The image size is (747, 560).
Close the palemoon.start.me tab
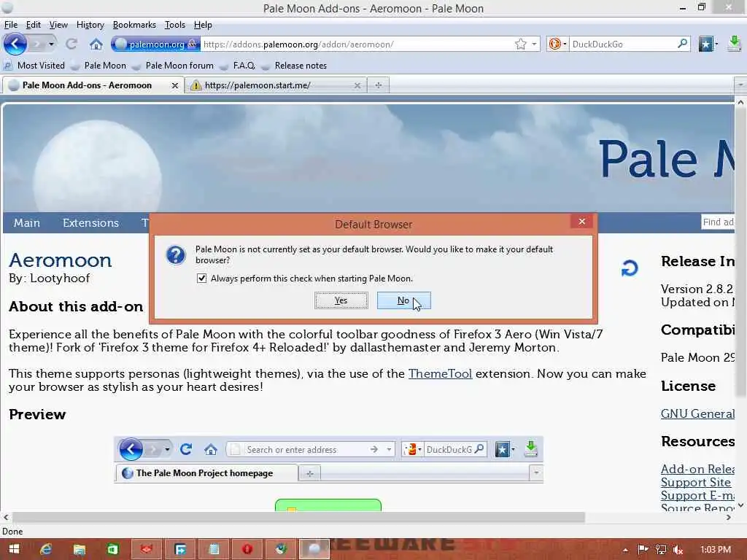(357, 86)
